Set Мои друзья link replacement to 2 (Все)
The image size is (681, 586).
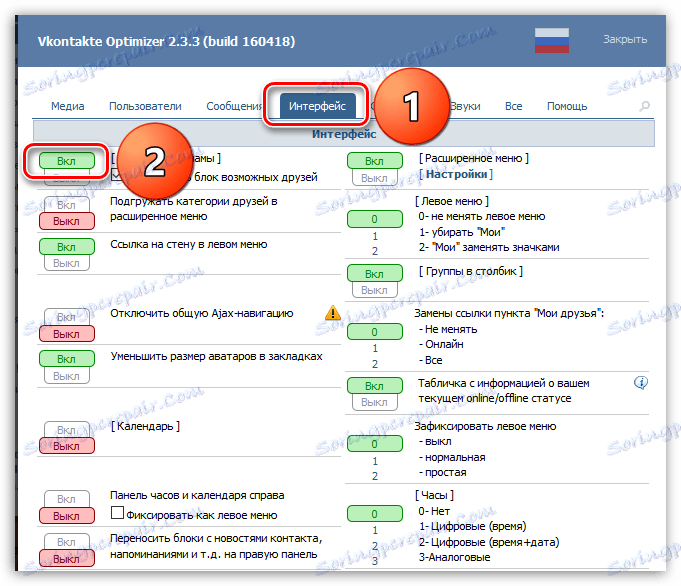click(x=375, y=364)
